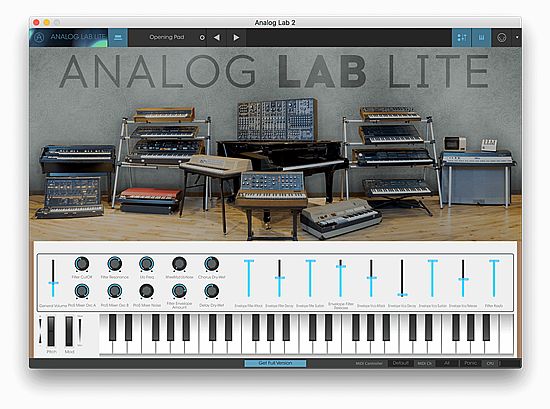Click the Mod wheel
The height and width of the screenshot is (409, 550).
coord(69,331)
